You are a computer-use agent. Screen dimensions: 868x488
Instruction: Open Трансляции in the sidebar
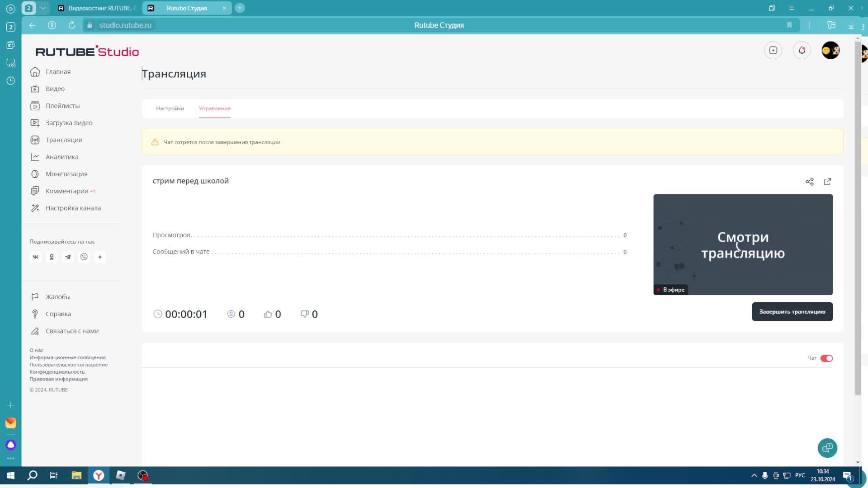coord(64,140)
